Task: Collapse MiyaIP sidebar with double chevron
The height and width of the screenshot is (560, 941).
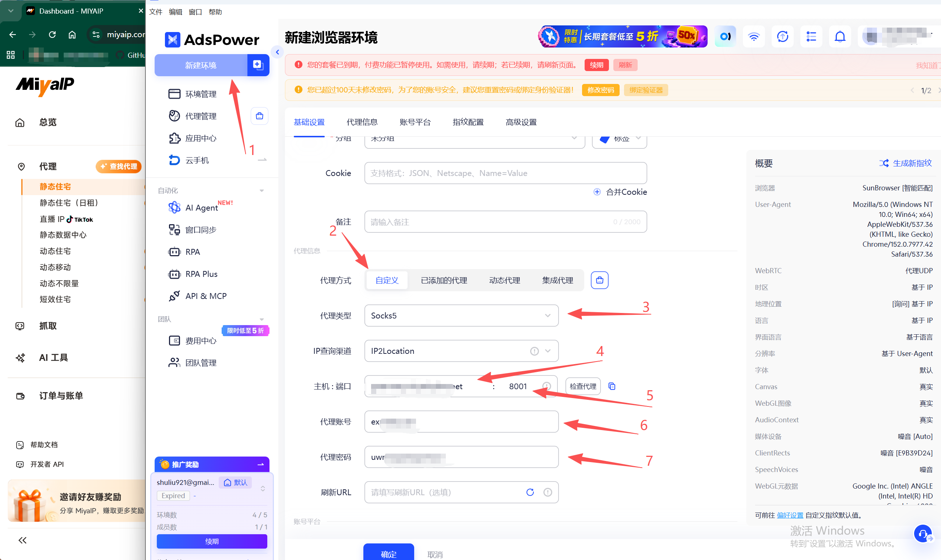Action: click(x=22, y=540)
